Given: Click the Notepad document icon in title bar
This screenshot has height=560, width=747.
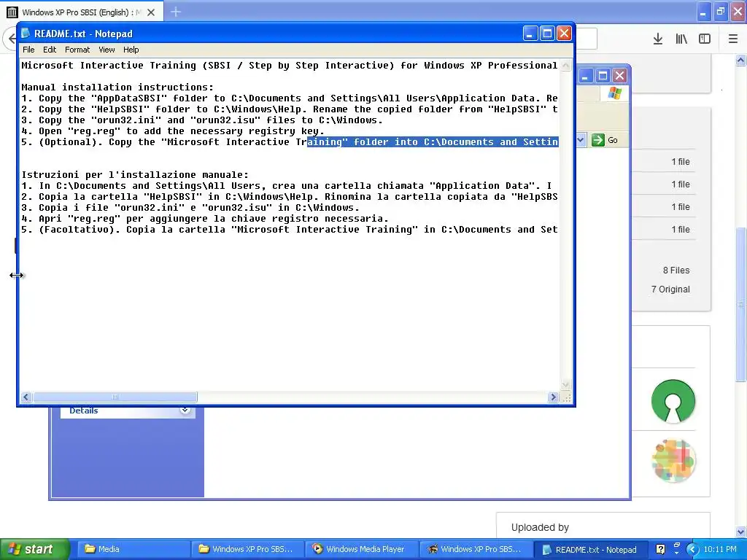Looking at the screenshot, I should click(x=26, y=34).
